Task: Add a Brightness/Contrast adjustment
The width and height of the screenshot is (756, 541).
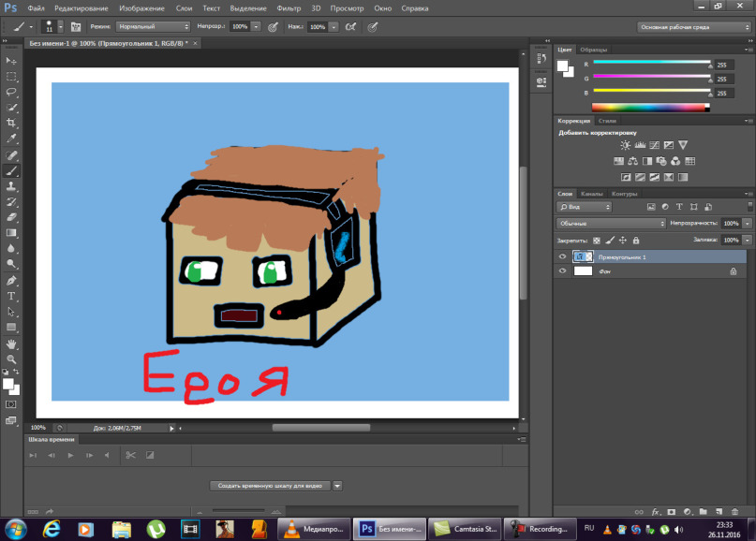Action: [625, 145]
